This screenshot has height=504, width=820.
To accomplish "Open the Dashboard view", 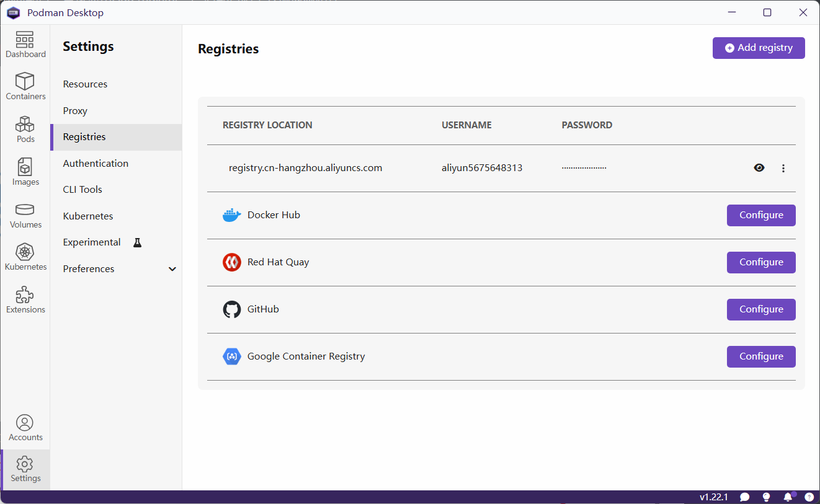I will coord(25,45).
